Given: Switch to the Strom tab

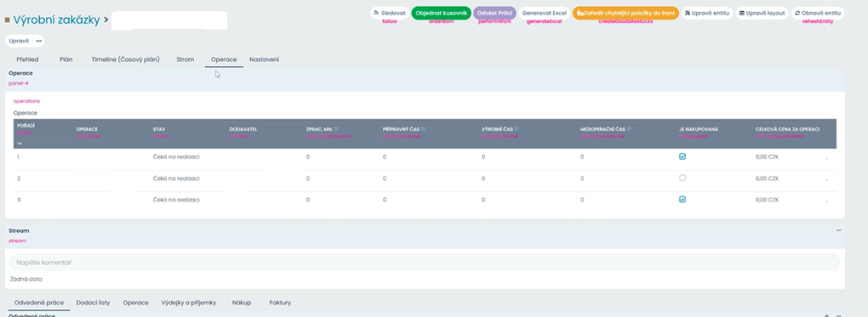Looking at the screenshot, I should pos(185,59).
